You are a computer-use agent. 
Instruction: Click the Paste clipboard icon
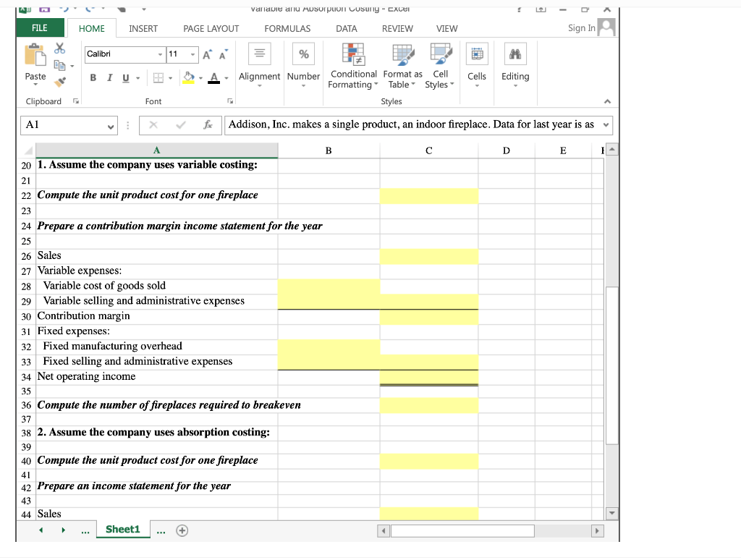pyautogui.click(x=35, y=55)
